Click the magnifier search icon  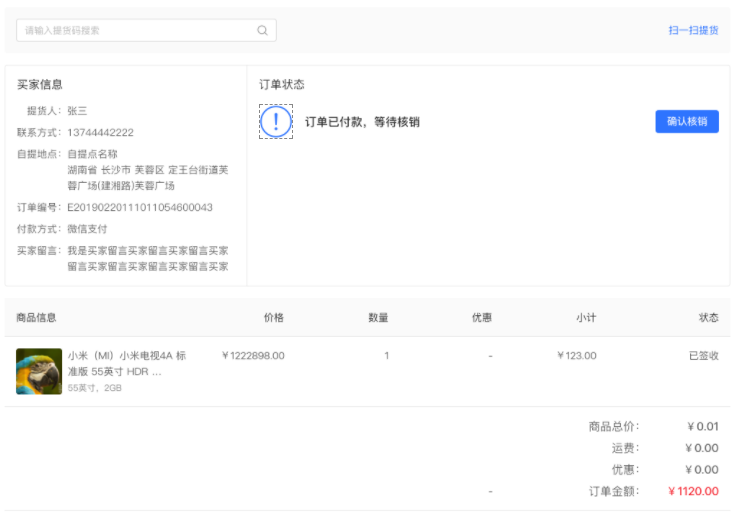(x=262, y=31)
